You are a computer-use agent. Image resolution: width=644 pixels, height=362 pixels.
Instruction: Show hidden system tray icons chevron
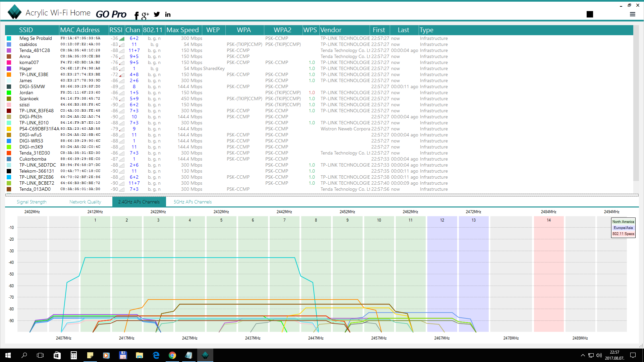(583, 355)
